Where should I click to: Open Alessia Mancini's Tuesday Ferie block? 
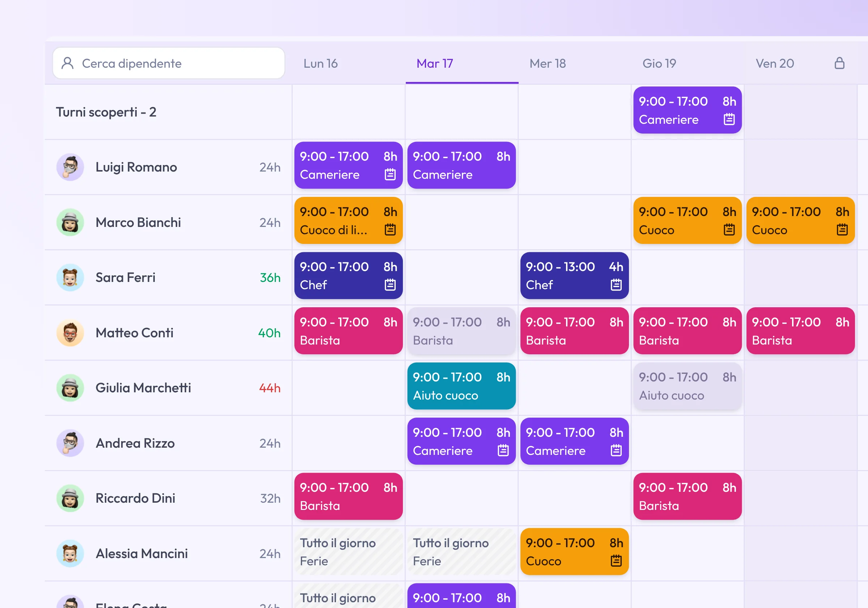pyautogui.click(x=461, y=552)
